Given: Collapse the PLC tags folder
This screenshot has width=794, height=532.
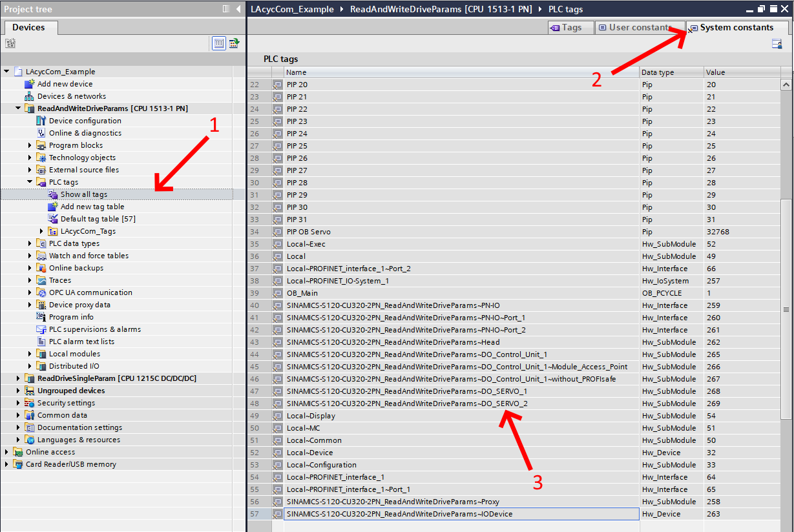Looking at the screenshot, I should (x=30, y=182).
